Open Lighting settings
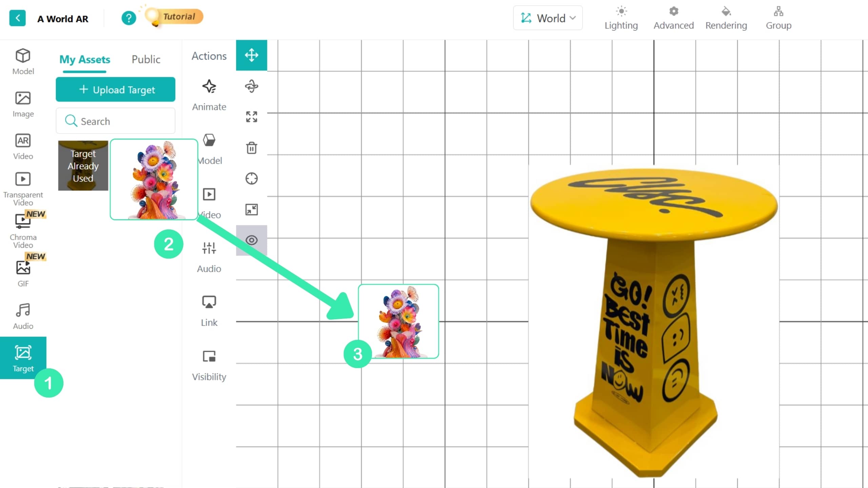Screen dimensions: 868x488 tap(621, 18)
